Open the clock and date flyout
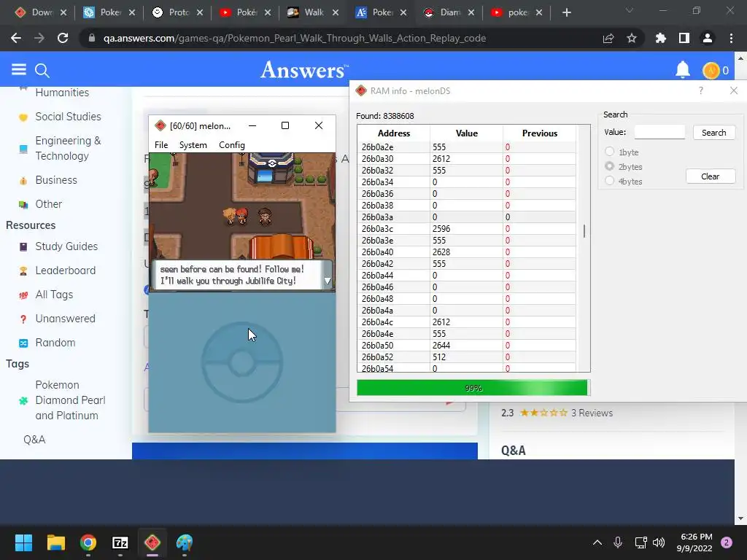747x560 pixels. 694,542
